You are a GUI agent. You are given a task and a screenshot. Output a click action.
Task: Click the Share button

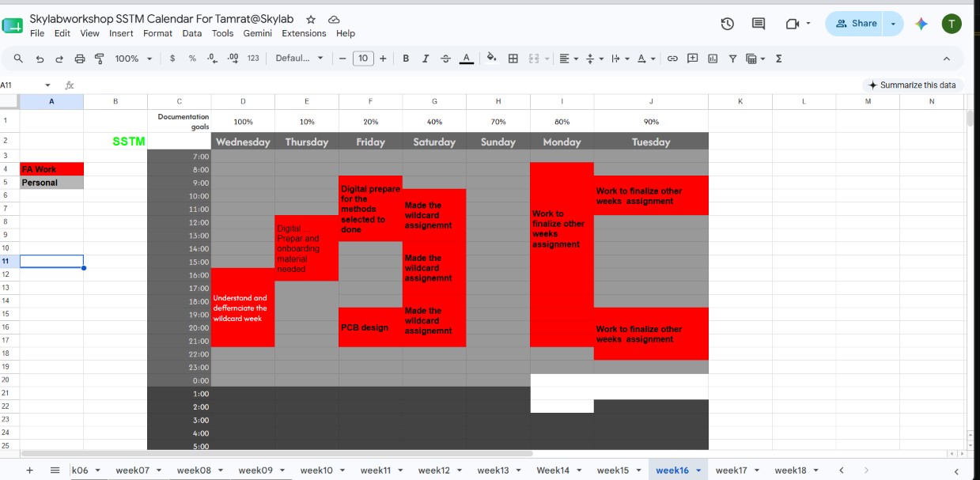(x=856, y=24)
